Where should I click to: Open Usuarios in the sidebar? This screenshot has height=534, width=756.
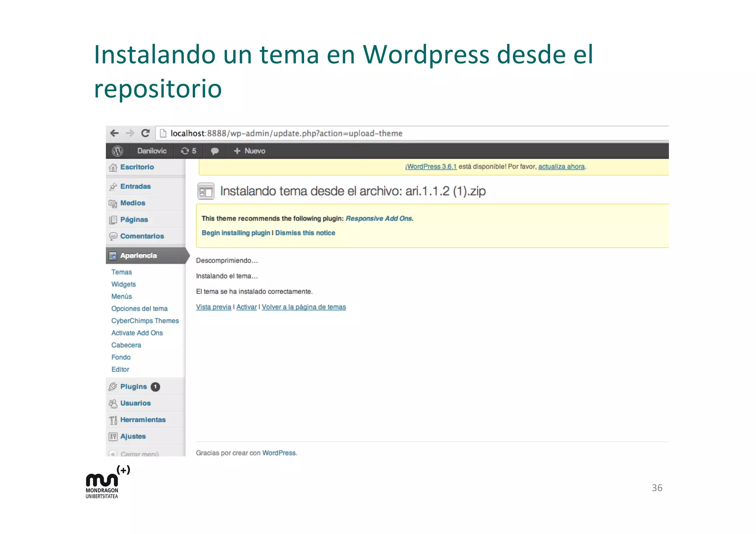click(135, 403)
